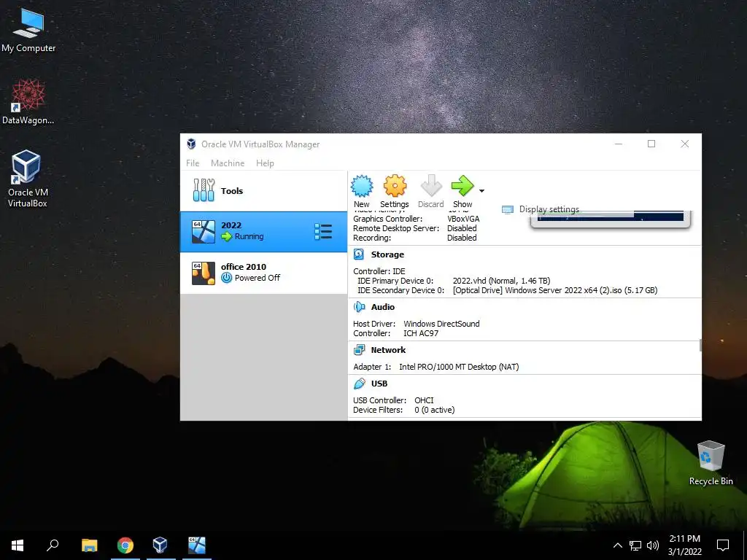This screenshot has height=560, width=747.
Task: Open the Windows Start menu
Action: [18, 545]
